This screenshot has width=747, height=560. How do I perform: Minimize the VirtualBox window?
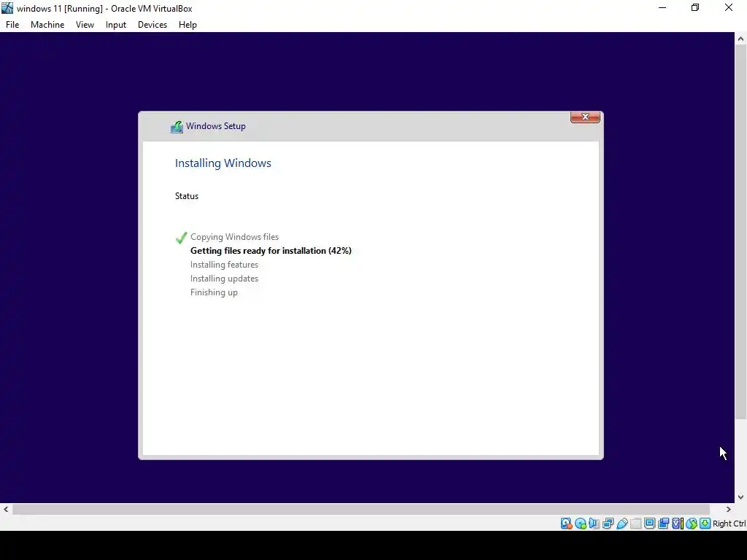pos(662,7)
